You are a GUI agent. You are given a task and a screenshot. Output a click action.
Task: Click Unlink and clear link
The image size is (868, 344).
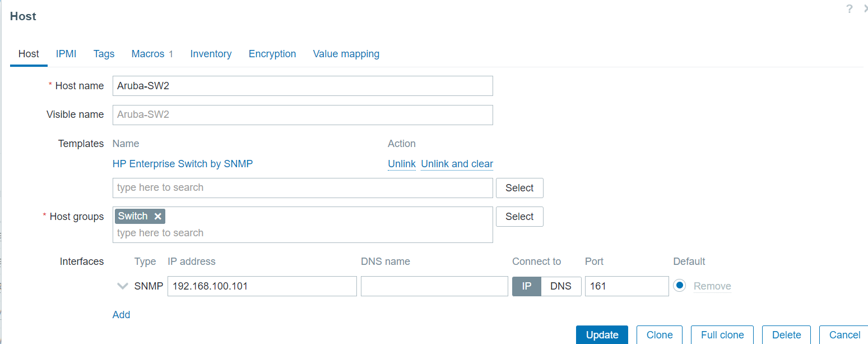(x=457, y=164)
